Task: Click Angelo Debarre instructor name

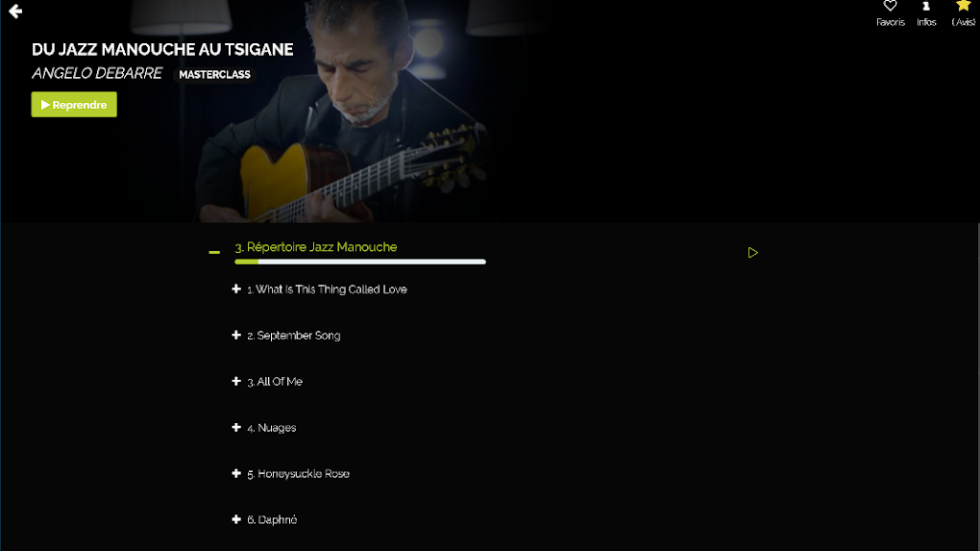Action: click(97, 73)
